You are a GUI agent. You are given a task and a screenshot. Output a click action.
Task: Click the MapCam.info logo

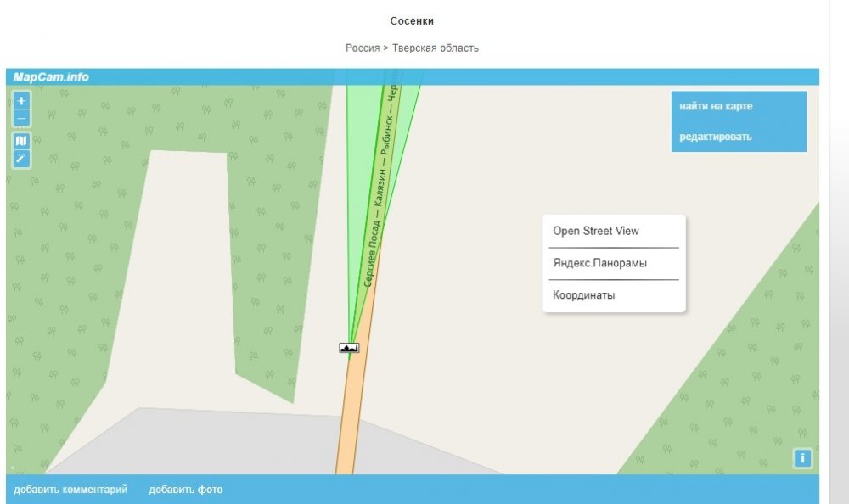click(51, 77)
